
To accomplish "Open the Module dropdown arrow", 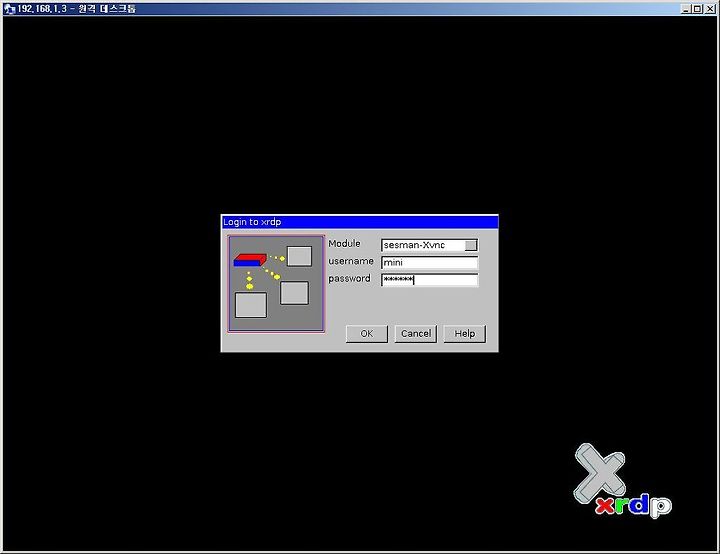I will 471,245.
